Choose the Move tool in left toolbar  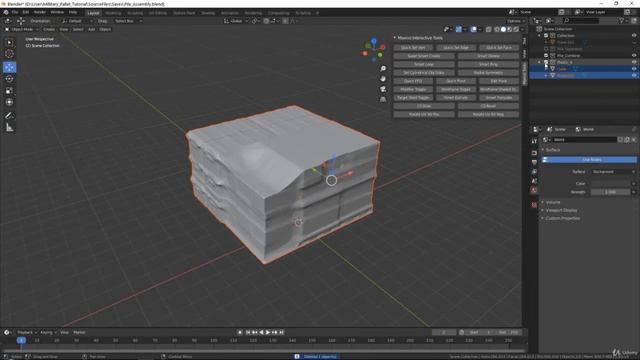click(9, 67)
